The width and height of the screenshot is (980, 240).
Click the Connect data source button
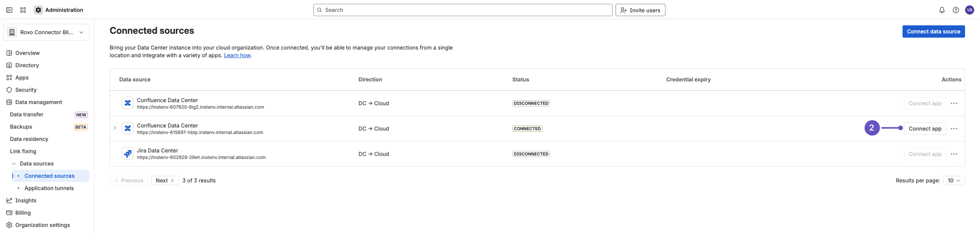[x=933, y=31]
